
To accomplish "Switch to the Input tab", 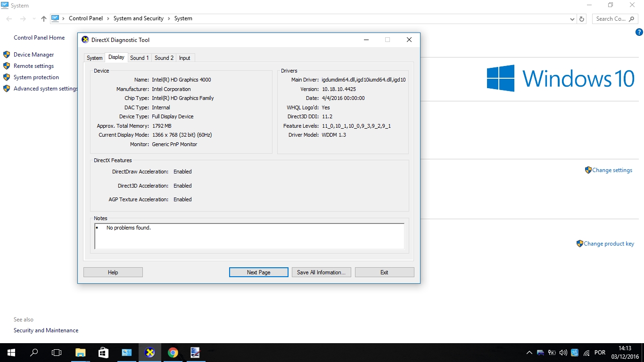I will [185, 58].
